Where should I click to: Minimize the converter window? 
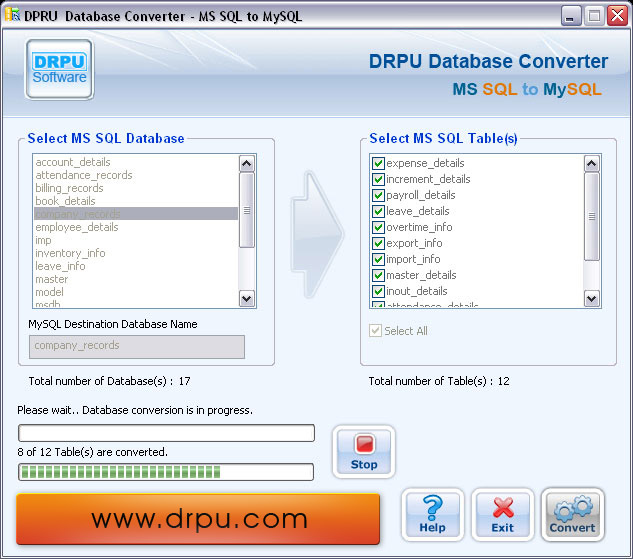pos(570,16)
